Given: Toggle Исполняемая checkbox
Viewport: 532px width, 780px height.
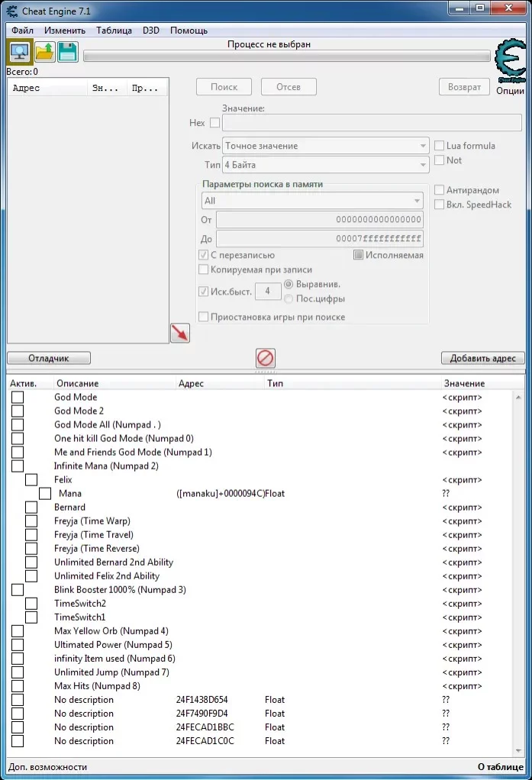Looking at the screenshot, I should click(358, 255).
